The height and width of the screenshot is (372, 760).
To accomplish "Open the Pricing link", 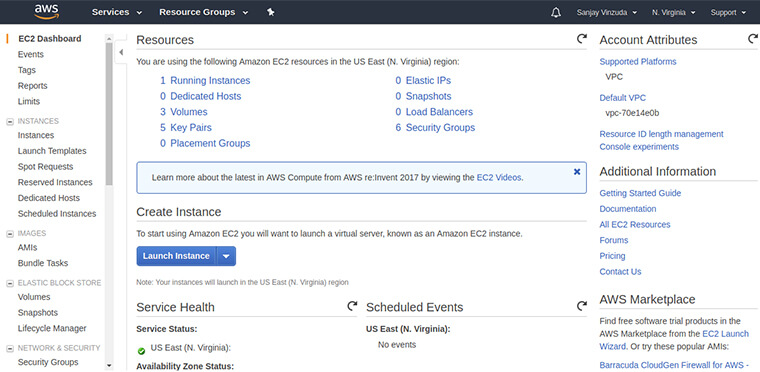I will (612, 256).
